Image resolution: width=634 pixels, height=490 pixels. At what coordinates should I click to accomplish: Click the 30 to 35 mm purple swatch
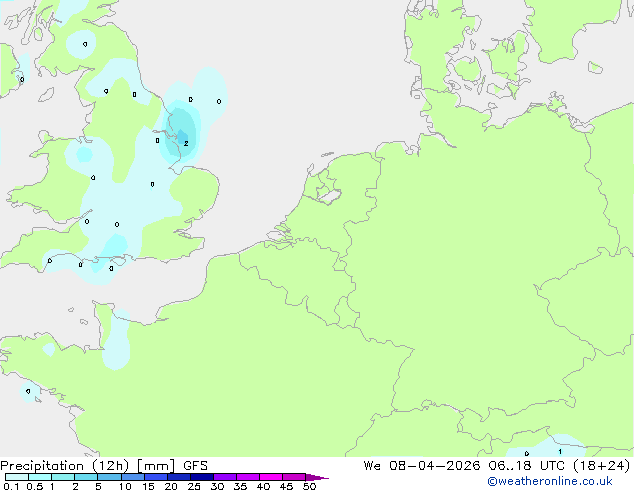tap(225, 477)
